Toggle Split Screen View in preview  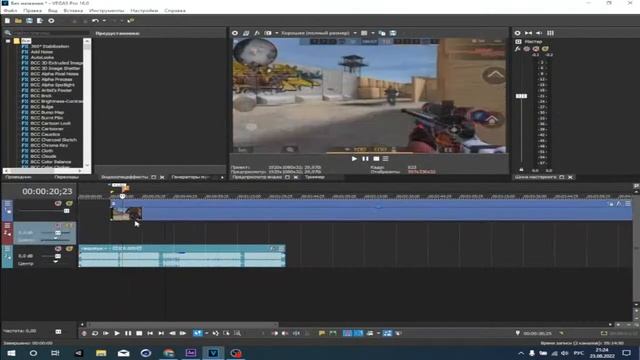coord(268,33)
